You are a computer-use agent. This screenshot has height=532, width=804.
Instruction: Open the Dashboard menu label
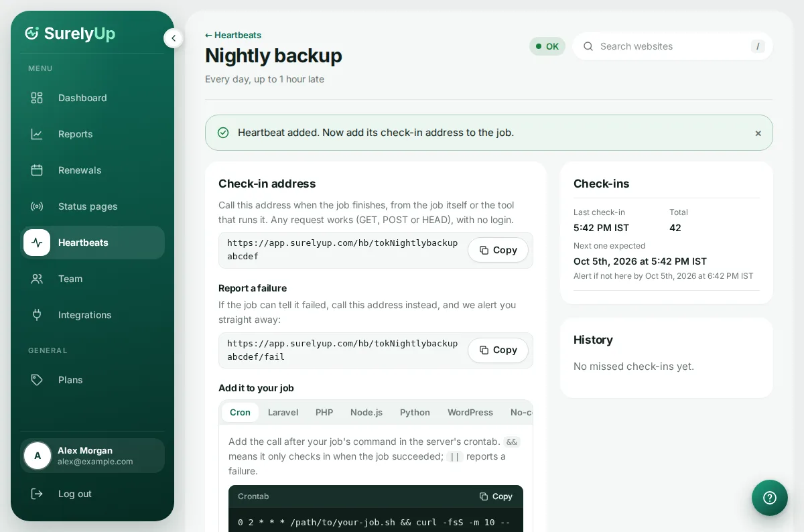coord(82,98)
